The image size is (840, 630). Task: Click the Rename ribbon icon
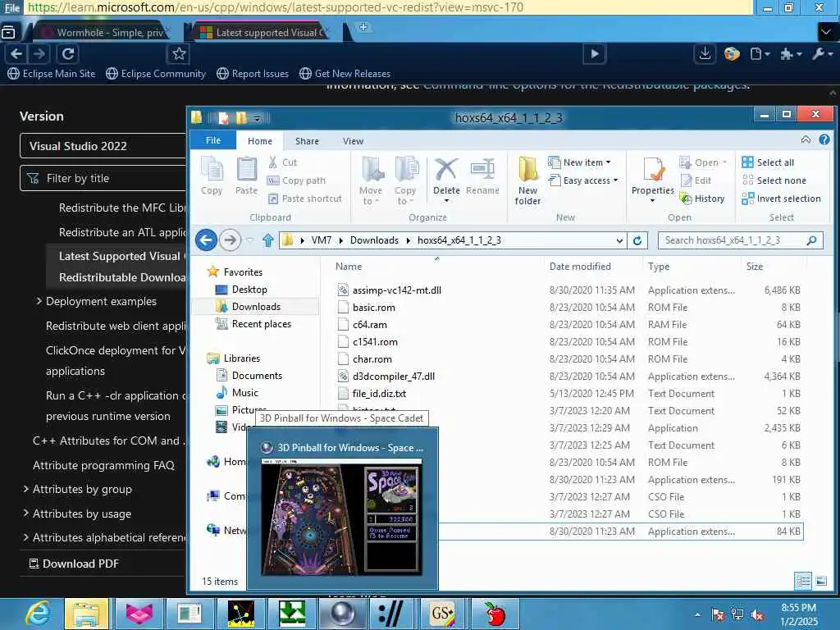pos(482,177)
